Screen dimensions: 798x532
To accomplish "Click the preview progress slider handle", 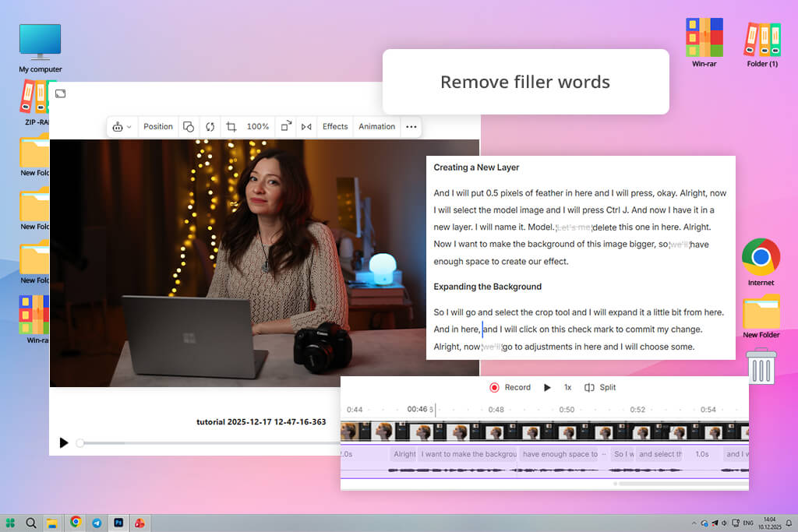I will (x=80, y=443).
